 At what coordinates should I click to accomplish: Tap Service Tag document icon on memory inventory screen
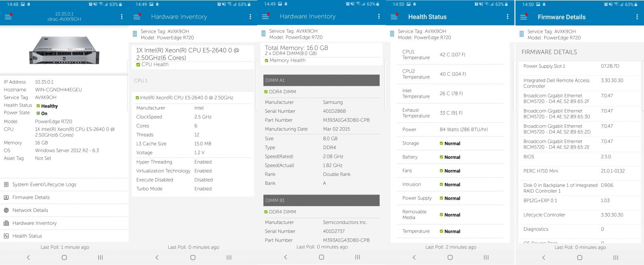point(264,34)
